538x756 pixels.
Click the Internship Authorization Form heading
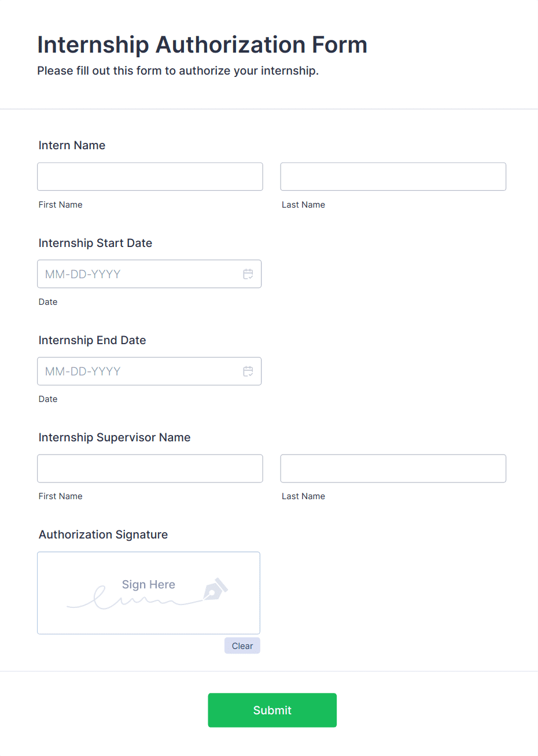(x=202, y=45)
